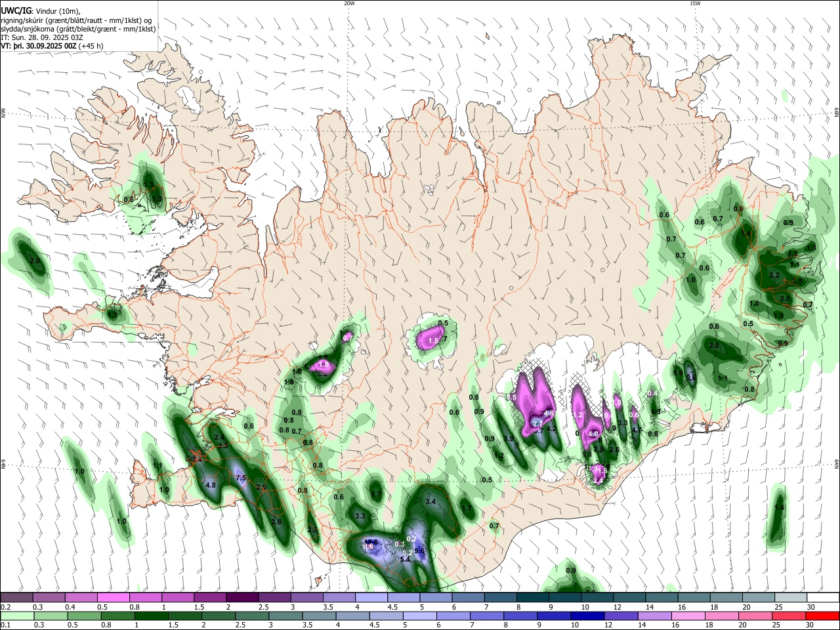Click the 'rigning/skúrir' legend description line
This screenshot has height=630, width=840.
click(76, 20)
